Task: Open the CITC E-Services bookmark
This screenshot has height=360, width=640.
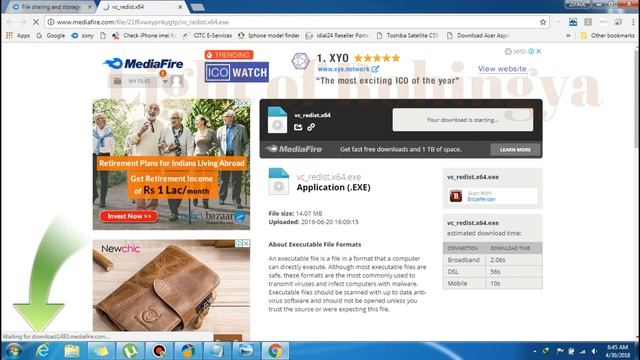Action: click(x=207, y=36)
